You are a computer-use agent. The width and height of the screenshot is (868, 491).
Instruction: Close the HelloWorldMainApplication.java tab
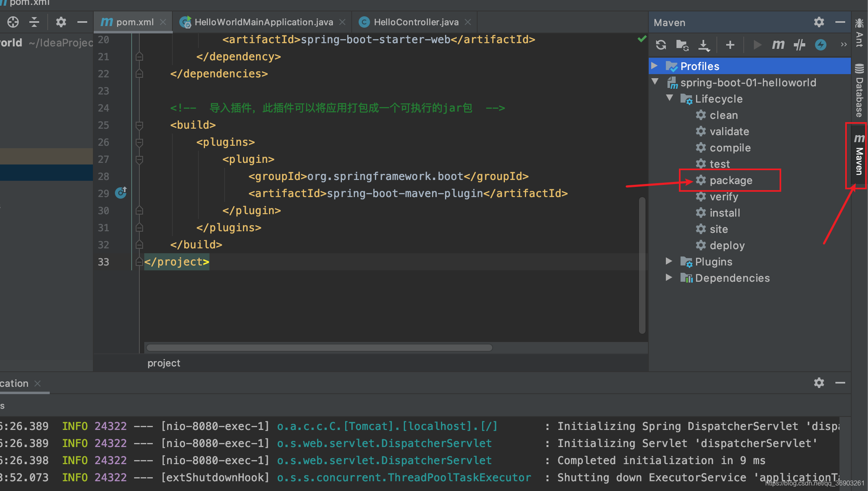(x=342, y=22)
